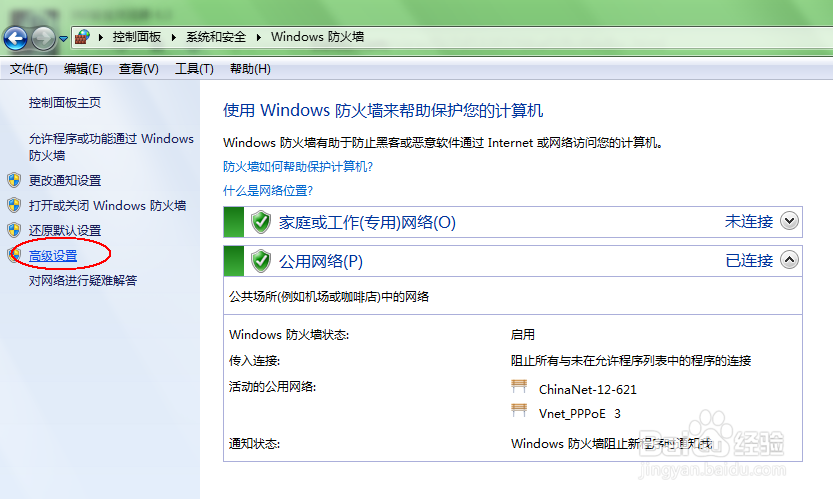Click shield icon next to 更改通知设置
Viewport: 833px width, 499px height.
coord(14,180)
